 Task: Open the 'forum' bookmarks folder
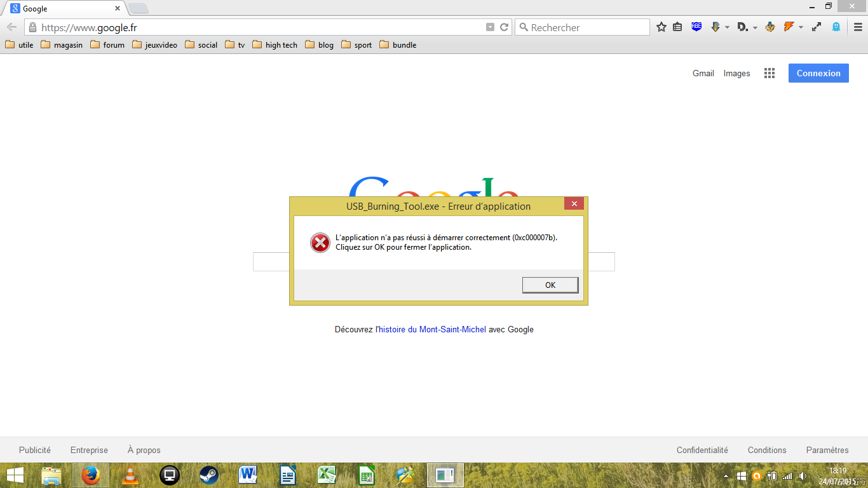(x=107, y=45)
